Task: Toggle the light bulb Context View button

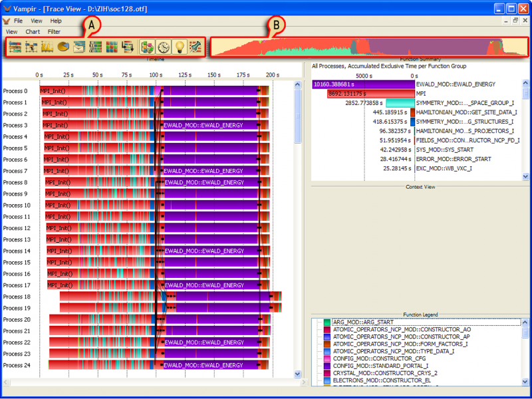Action: 180,47
